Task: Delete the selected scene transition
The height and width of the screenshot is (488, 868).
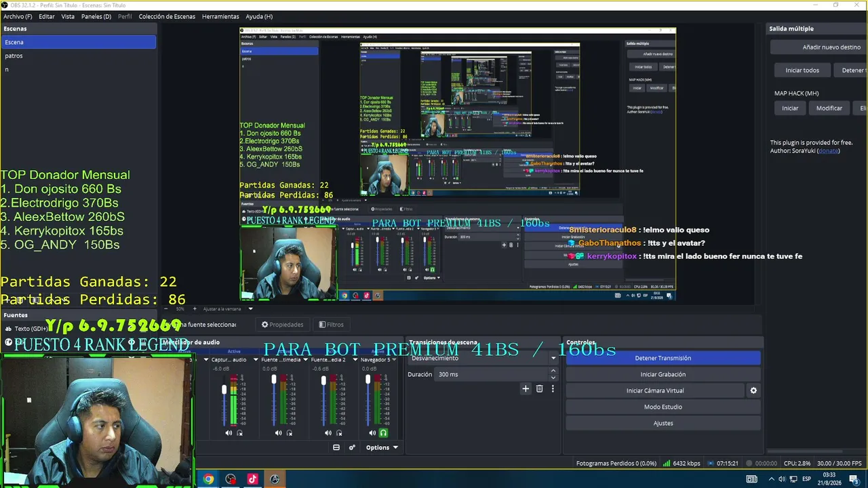Action: (x=539, y=389)
